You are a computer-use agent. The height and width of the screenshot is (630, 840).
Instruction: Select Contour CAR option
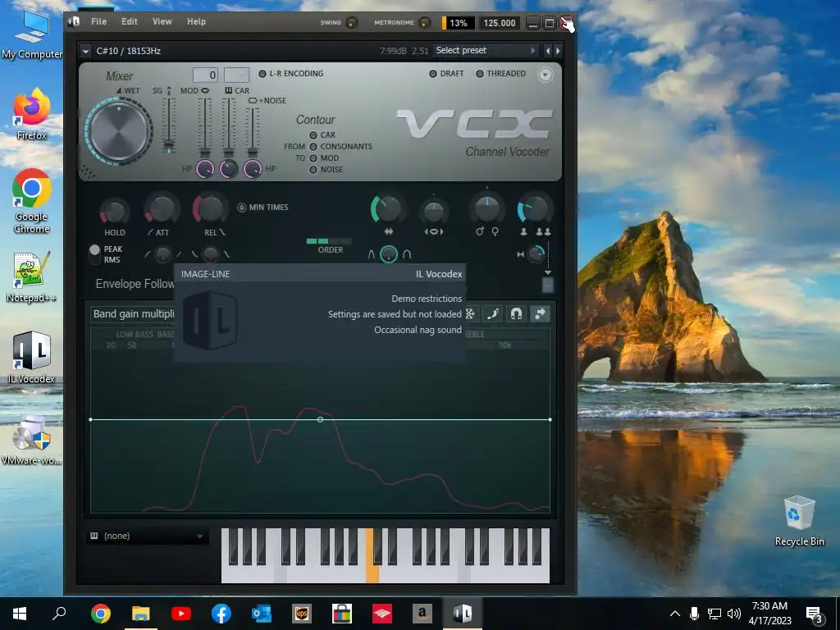point(313,135)
